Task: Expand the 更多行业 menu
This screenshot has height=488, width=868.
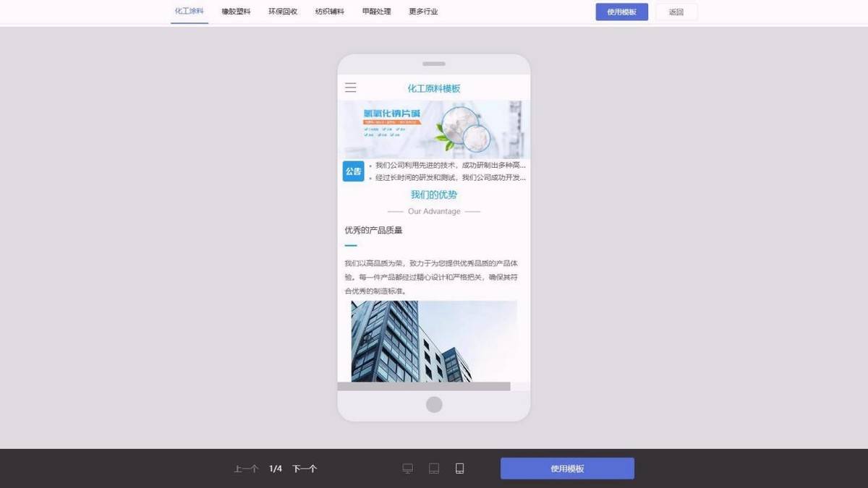Action: click(423, 12)
